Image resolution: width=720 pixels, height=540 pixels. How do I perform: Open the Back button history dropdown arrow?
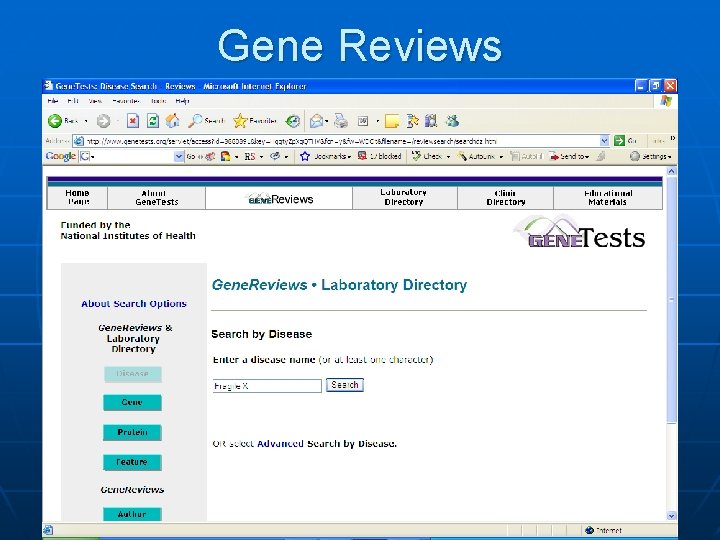86,121
